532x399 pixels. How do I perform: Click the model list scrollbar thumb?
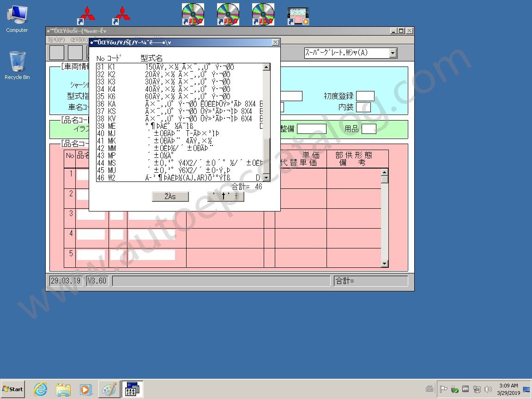266,156
